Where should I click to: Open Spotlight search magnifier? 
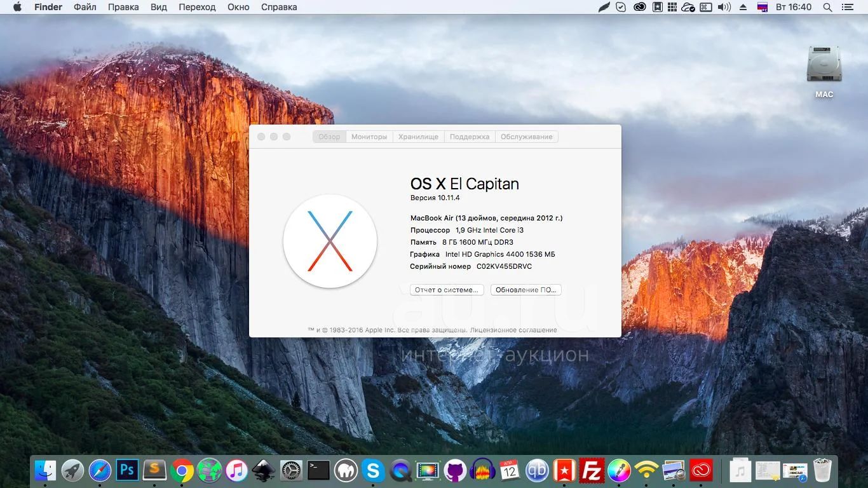(x=827, y=7)
